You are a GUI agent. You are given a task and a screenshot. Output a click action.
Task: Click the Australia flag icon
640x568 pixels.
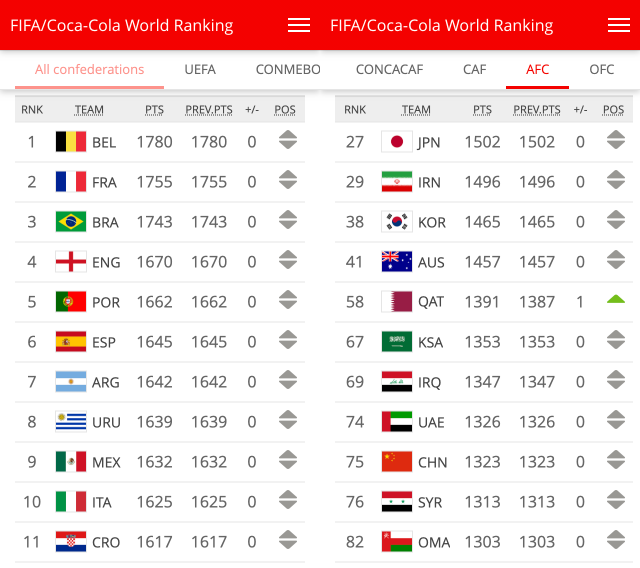396,262
